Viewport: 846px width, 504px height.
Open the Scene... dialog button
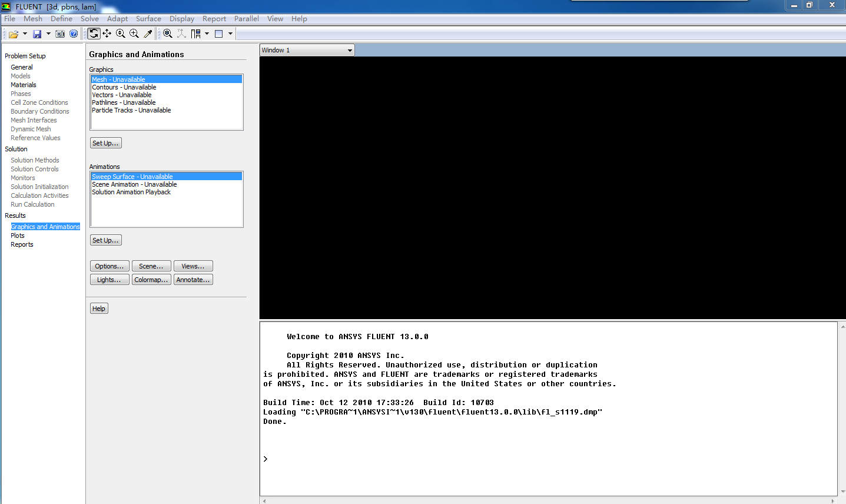tap(151, 266)
